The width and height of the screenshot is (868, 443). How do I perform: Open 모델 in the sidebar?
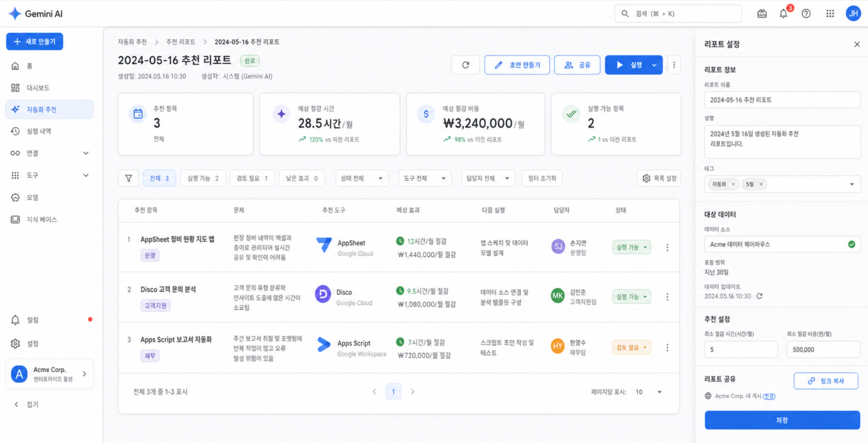pyautogui.click(x=49, y=198)
